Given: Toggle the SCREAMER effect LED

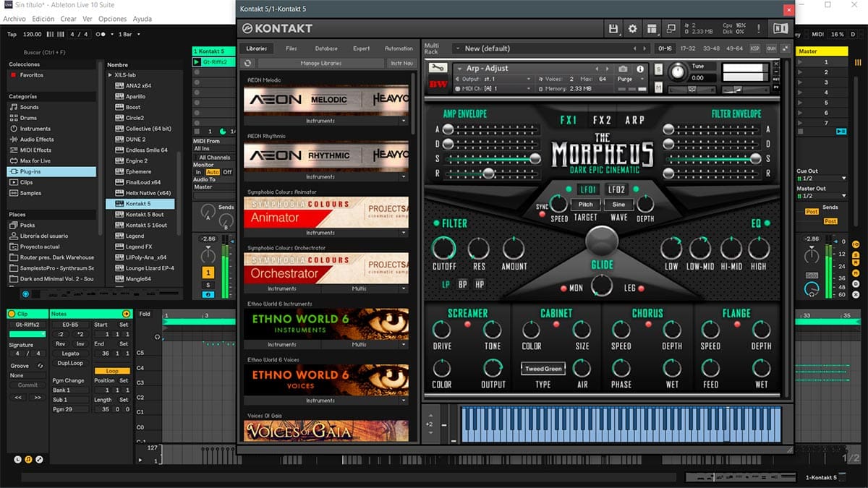Looking at the screenshot, I should click(467, 324).
